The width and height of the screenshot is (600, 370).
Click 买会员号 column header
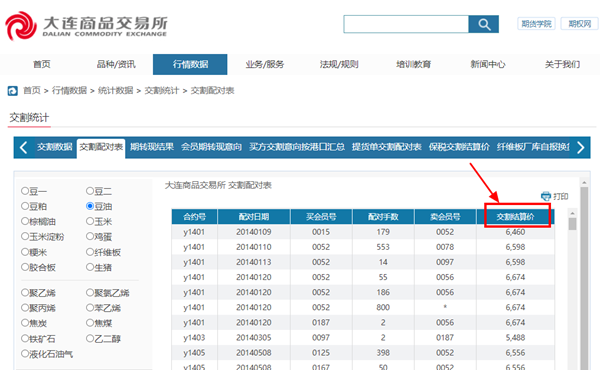point(321,217)
